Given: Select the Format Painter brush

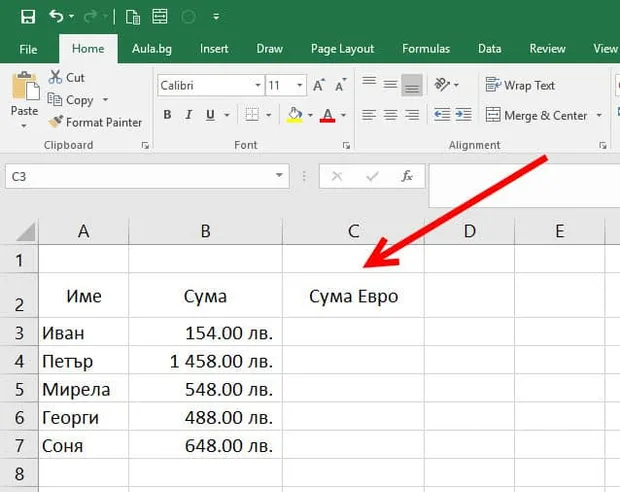Looking at the screenshot, I should pyautogui.click(x=56, y=121).
